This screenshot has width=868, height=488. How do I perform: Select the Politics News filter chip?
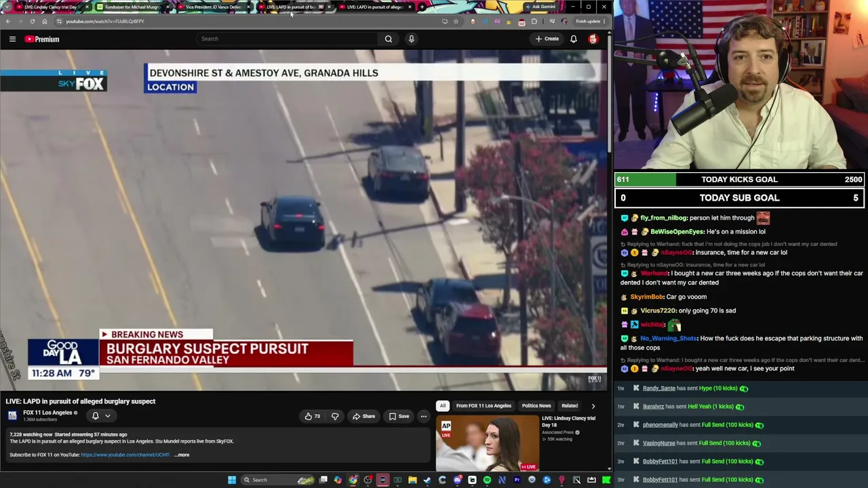pos(536,406)
